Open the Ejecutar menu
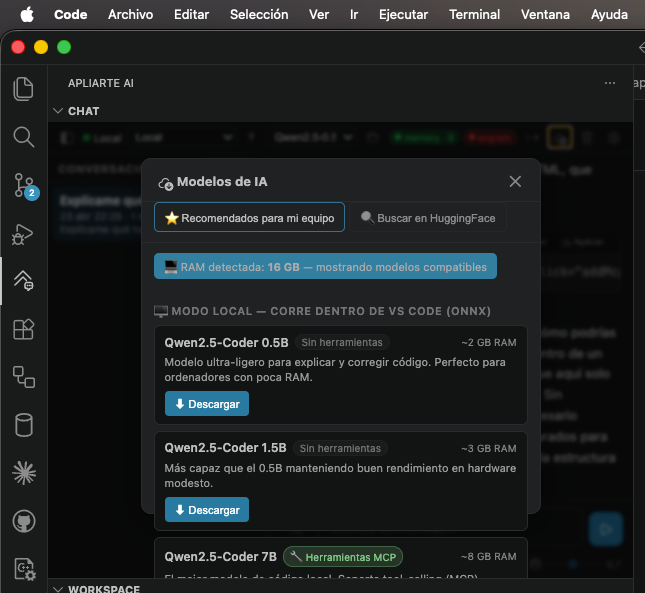This screenshot has height=593, width=645. tap(403, 14)
